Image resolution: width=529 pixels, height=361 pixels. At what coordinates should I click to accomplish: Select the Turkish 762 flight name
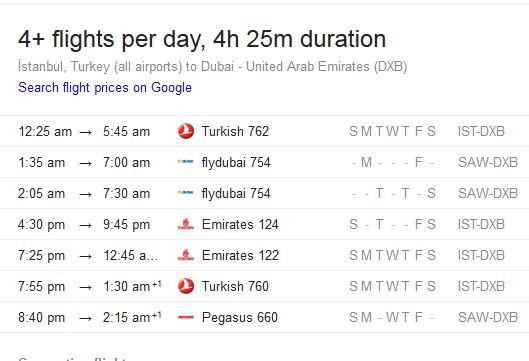235,131
